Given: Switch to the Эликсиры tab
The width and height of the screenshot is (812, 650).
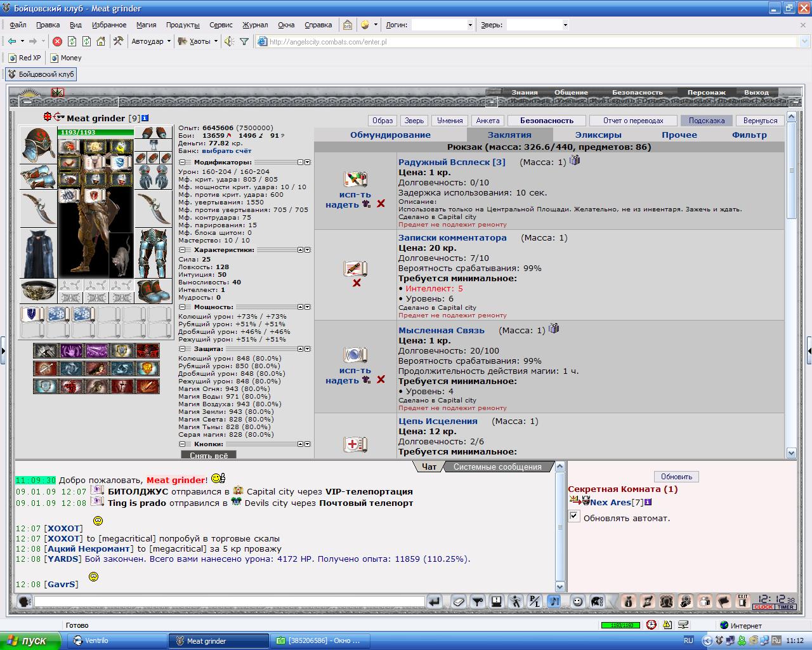Looking at the screenshot, I should coord(598,135).
